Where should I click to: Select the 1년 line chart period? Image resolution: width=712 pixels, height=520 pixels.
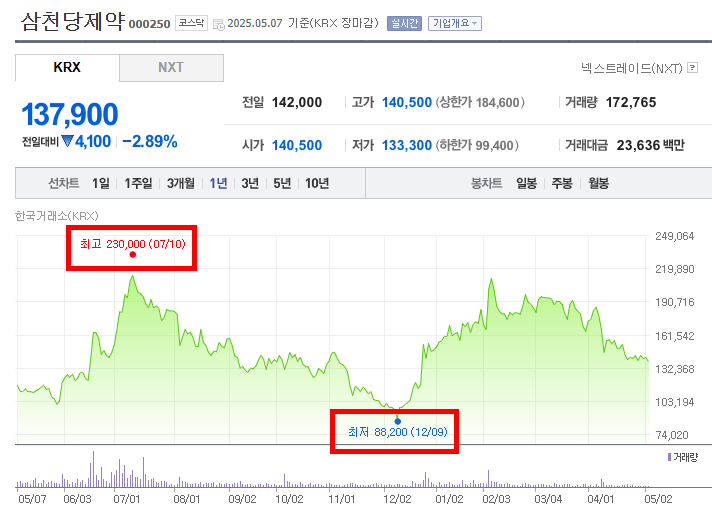point(218,183)
